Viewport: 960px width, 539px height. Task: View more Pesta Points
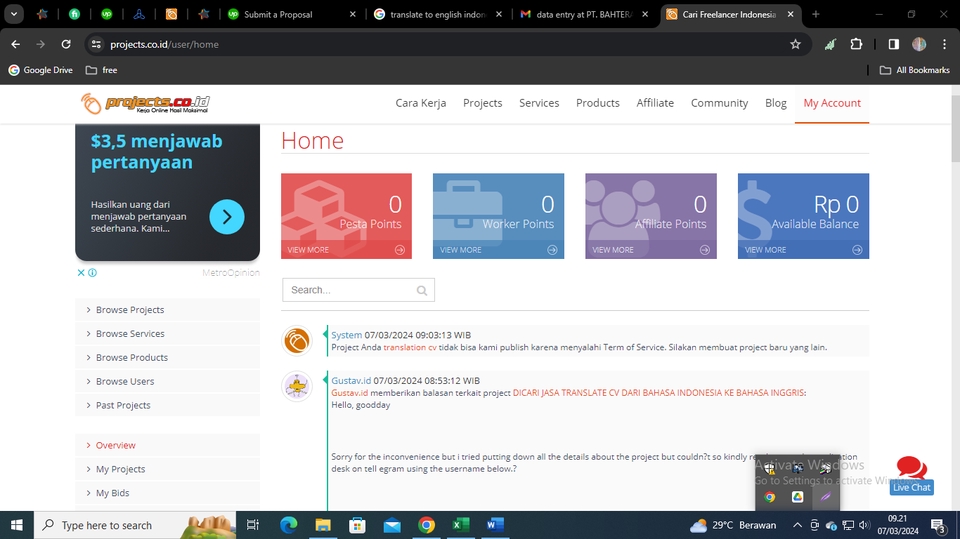coord(347,250)
